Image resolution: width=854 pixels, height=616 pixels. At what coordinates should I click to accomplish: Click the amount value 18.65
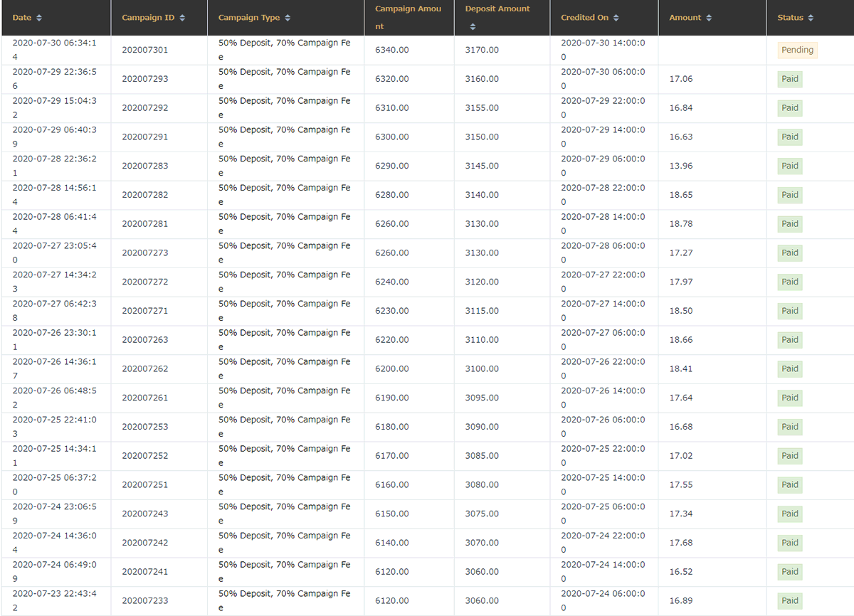tap(681, 195)
